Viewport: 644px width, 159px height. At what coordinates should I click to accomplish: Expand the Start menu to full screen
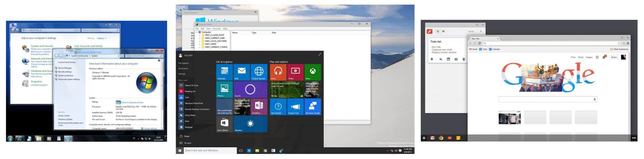(x=320, y=54)
